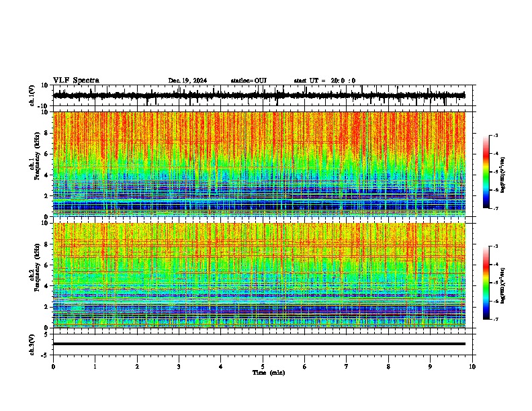This screenshot has width=532, height=411.
Task: Click time axis tick label "10"
Action: [472, 367]
